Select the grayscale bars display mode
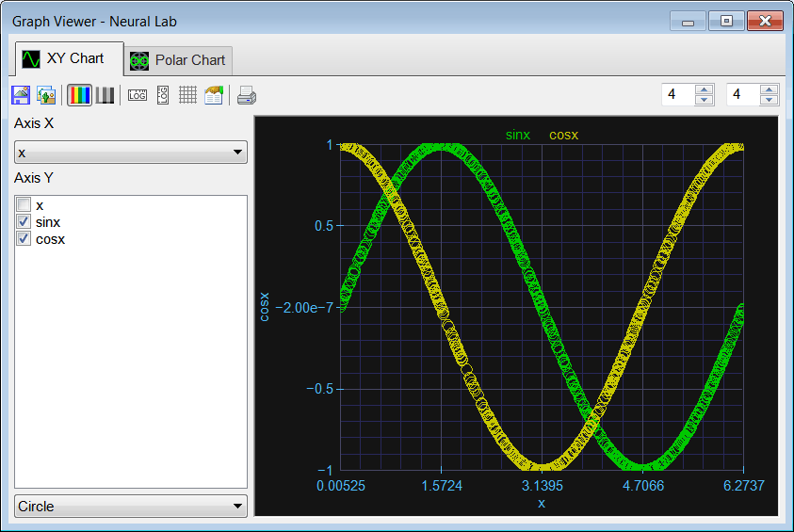794x532 pixels. pos(105,95)
